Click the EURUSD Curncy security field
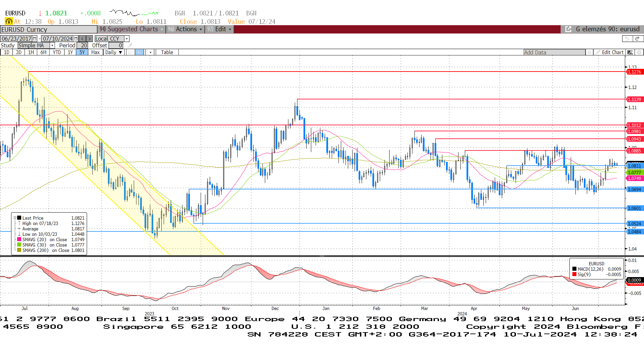Screen dimensions: 644x353 coord(48,29)
